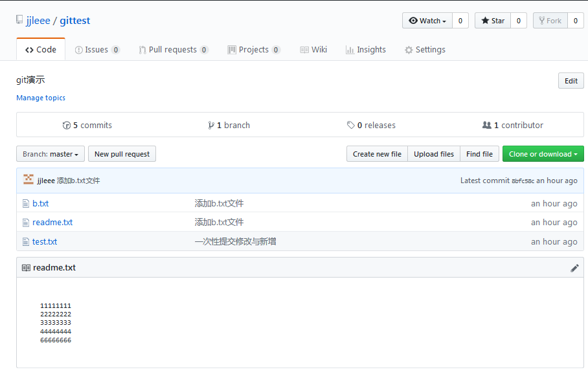Open the Wiki tab
This screenshot has width=588, height=374.
(313, 49)
